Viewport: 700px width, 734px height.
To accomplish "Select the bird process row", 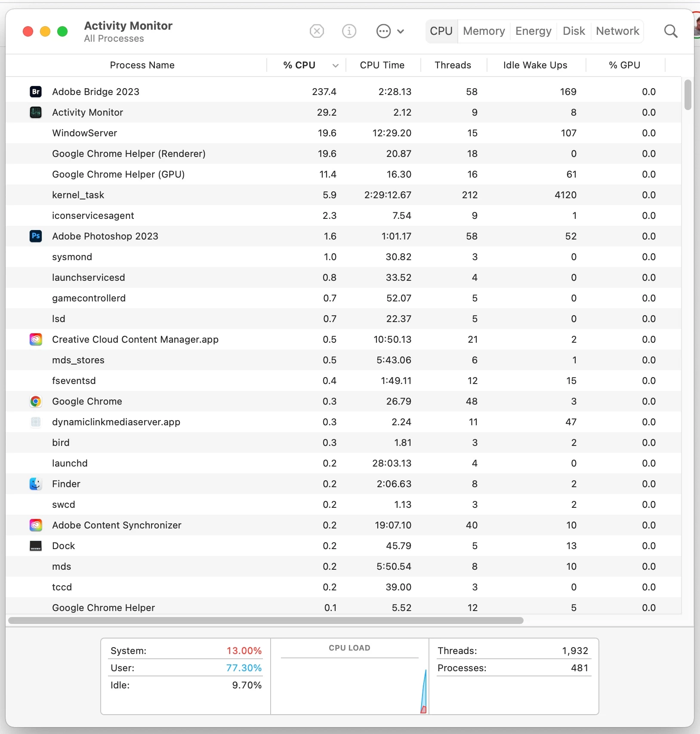I will click(343, 442).
